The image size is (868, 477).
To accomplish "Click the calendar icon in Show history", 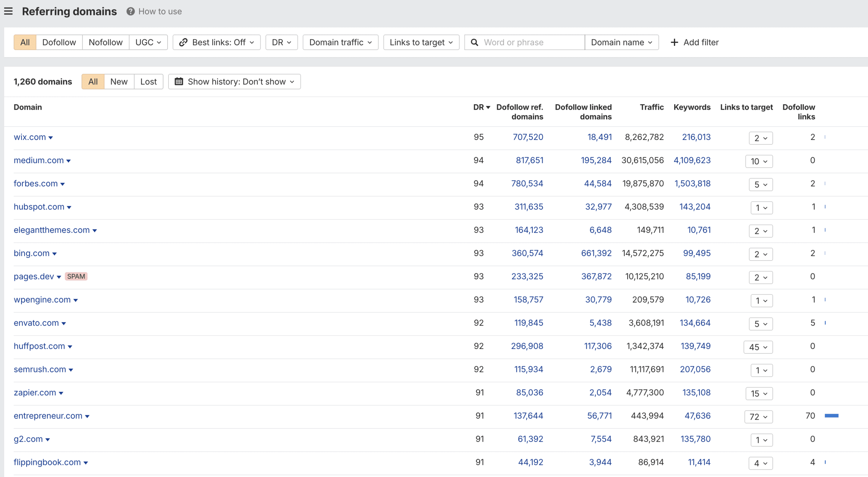I will pyautogui.click(x=179, y=82).
